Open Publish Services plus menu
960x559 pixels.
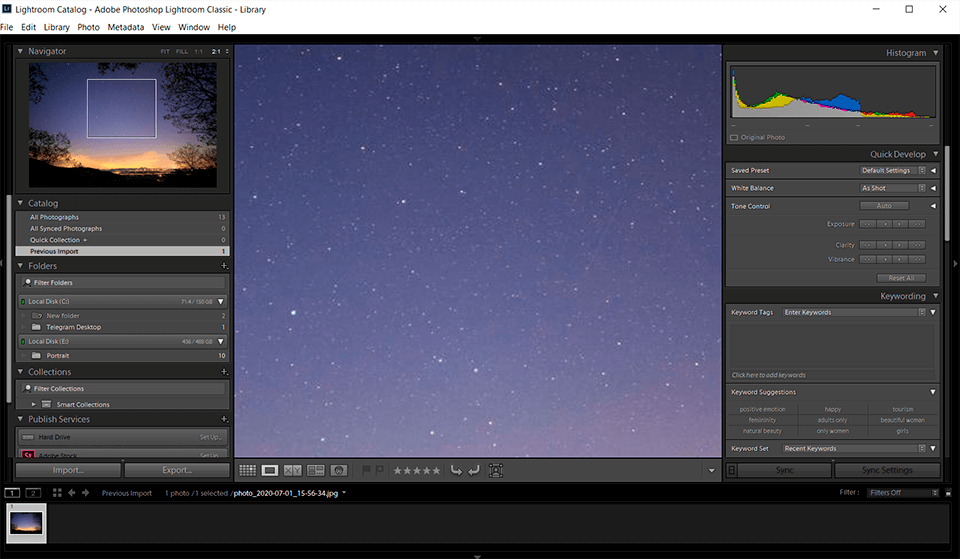[224, 419]
